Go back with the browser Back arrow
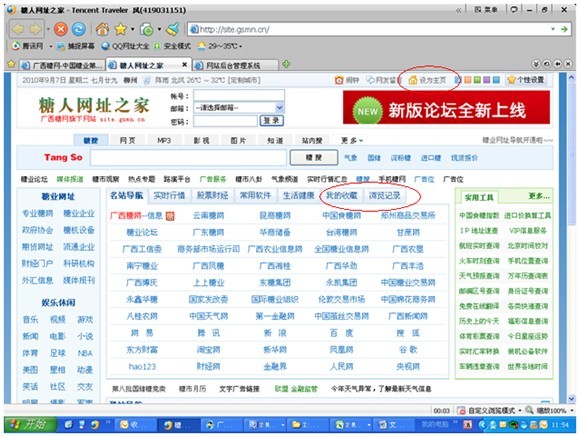 [18, 29]
